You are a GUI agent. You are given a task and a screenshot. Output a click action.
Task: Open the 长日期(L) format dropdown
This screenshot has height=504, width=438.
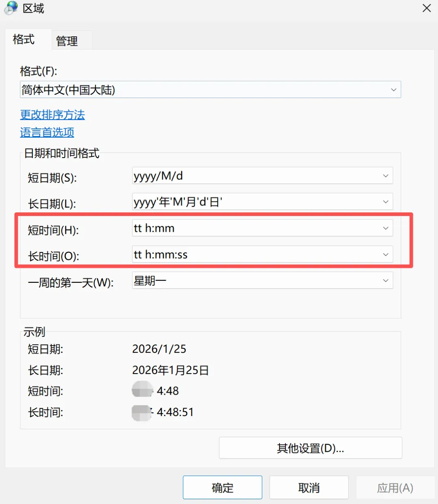coord(385,201)
